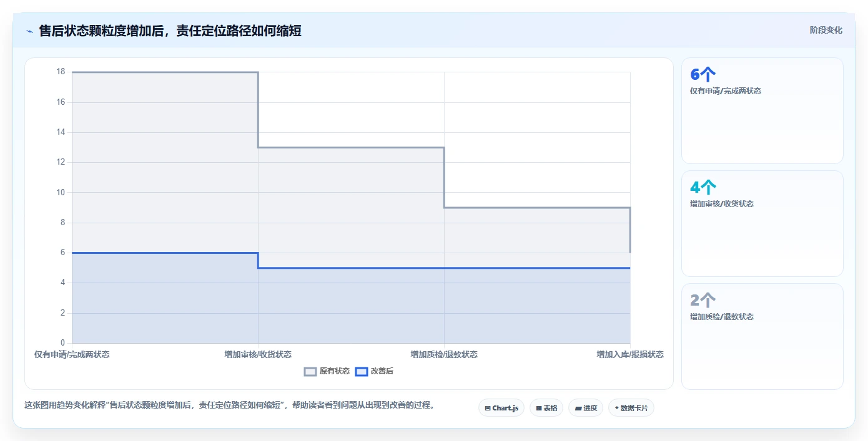Click the Chart.js tag button
This screenshot has height=441, width=868.
point(501,408)
